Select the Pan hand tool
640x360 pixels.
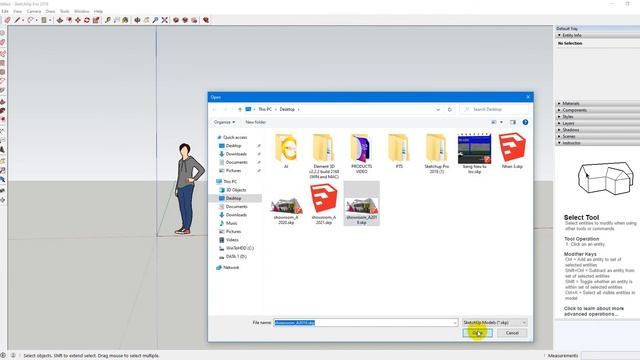[x=147, y=20]
